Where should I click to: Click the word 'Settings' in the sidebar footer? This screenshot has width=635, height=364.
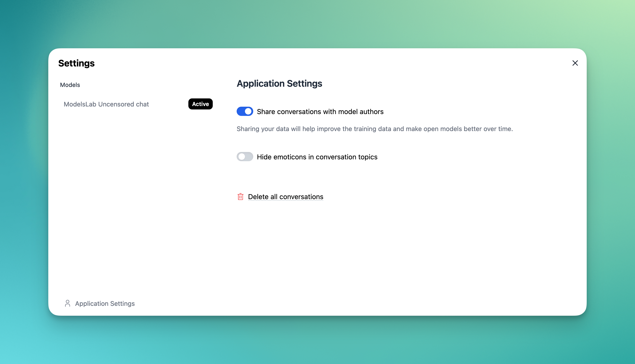[122, 303]
